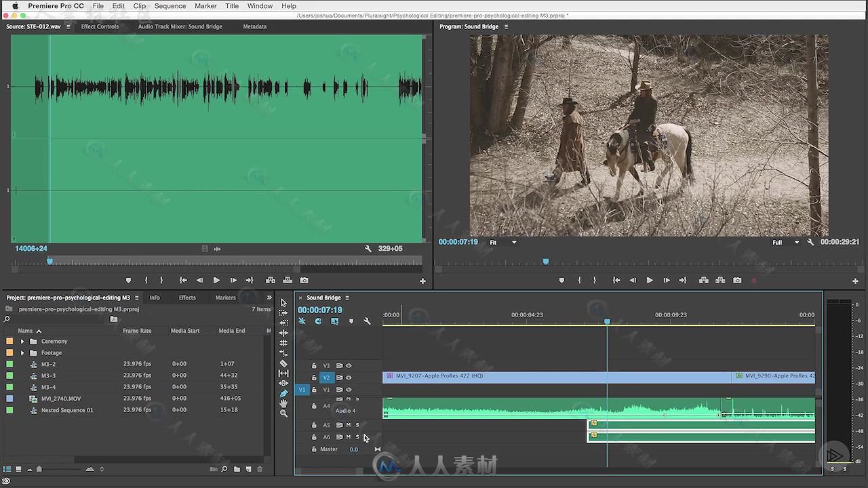Screen dimensions: 868x488
Task: Click Insert button in Source monitor
Action: [271, 281]
